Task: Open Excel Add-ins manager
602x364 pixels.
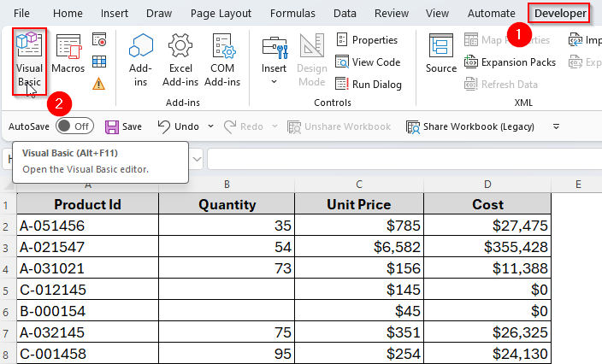Action: (180, 60)
